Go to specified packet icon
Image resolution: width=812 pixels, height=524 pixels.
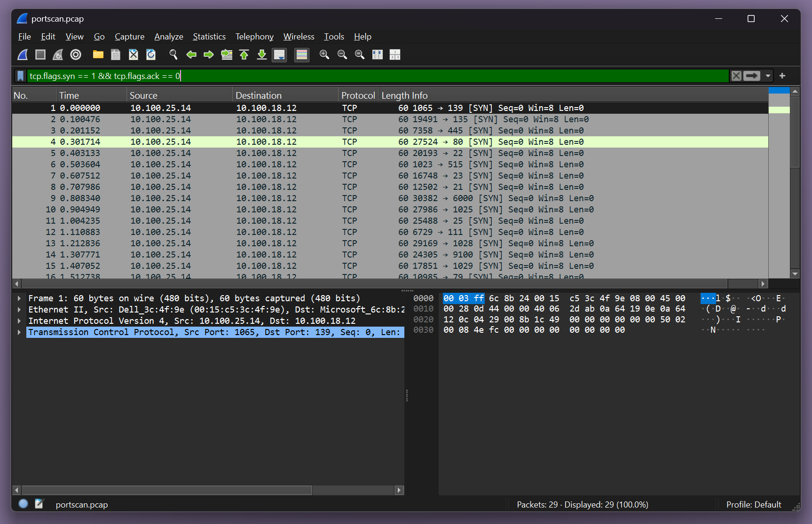click(227, 55)
